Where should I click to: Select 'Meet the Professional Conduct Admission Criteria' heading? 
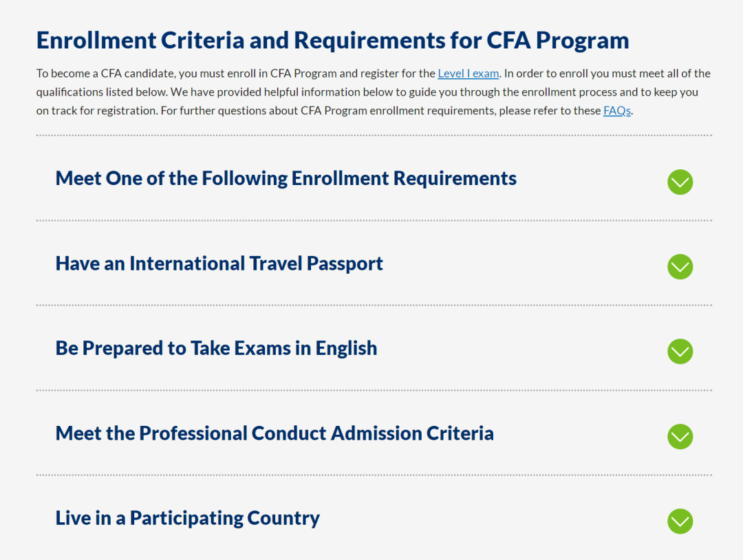(274, 433)
